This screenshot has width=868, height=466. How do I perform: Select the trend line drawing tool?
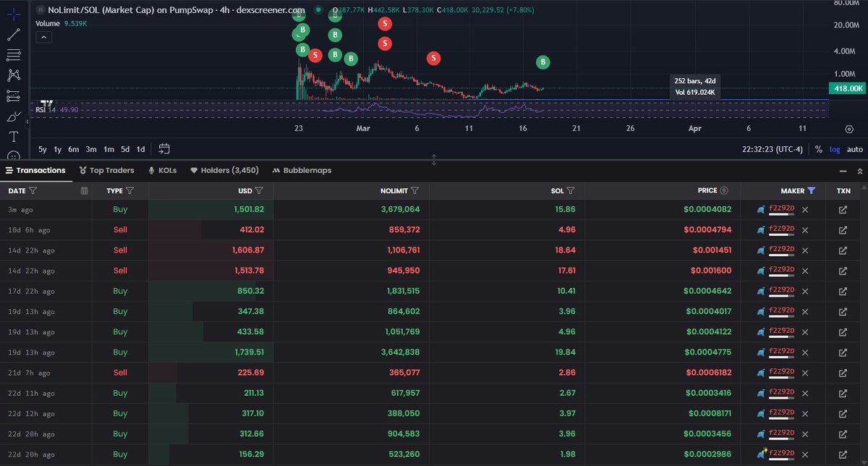(x=13, y=34)
